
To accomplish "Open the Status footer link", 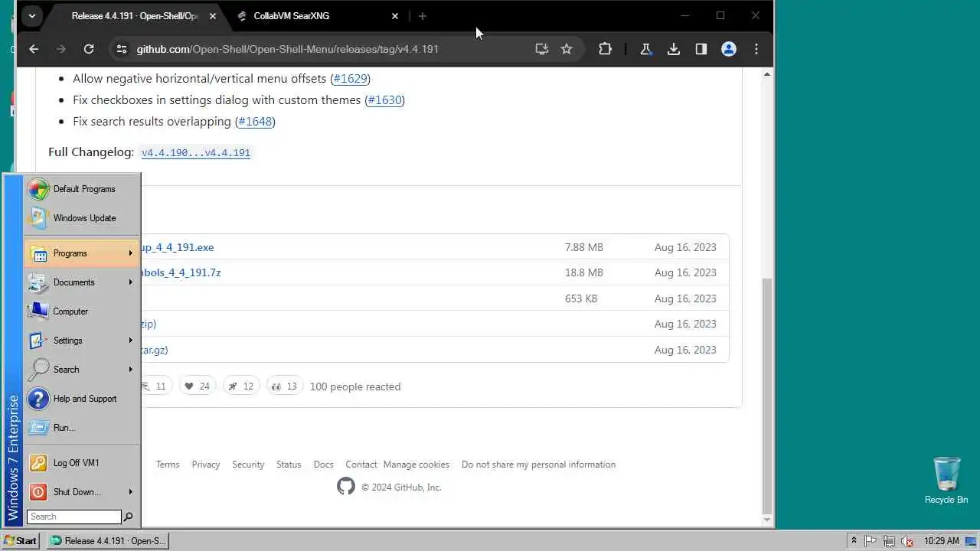I will point(289,465).
